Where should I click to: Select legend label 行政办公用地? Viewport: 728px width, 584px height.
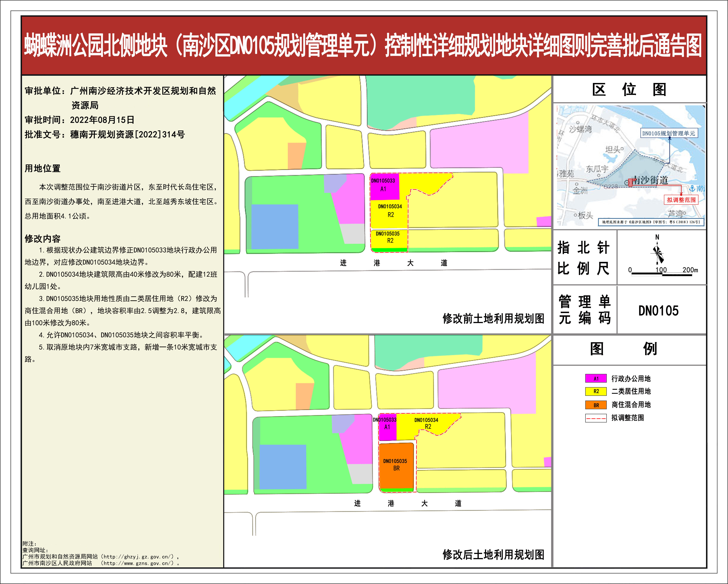[x=631, y=378]
